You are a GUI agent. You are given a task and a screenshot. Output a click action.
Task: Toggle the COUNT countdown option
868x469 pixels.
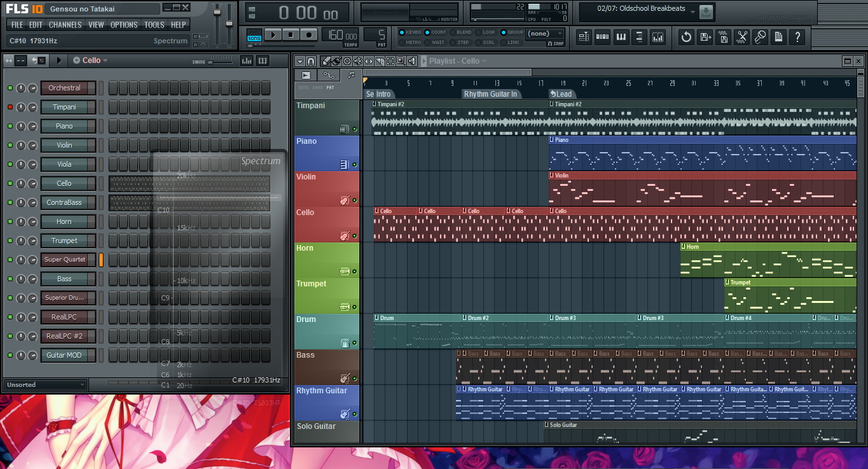(x=436, y=32)
